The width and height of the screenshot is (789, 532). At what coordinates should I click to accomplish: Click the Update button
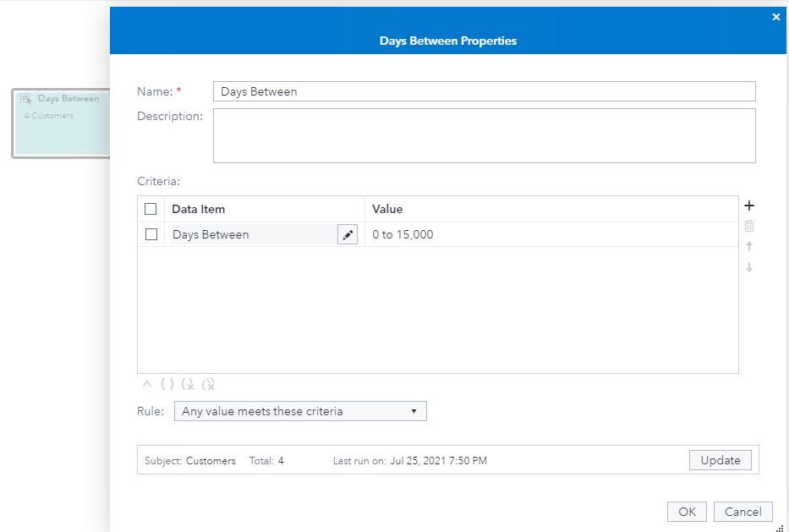tap(719, 460)
